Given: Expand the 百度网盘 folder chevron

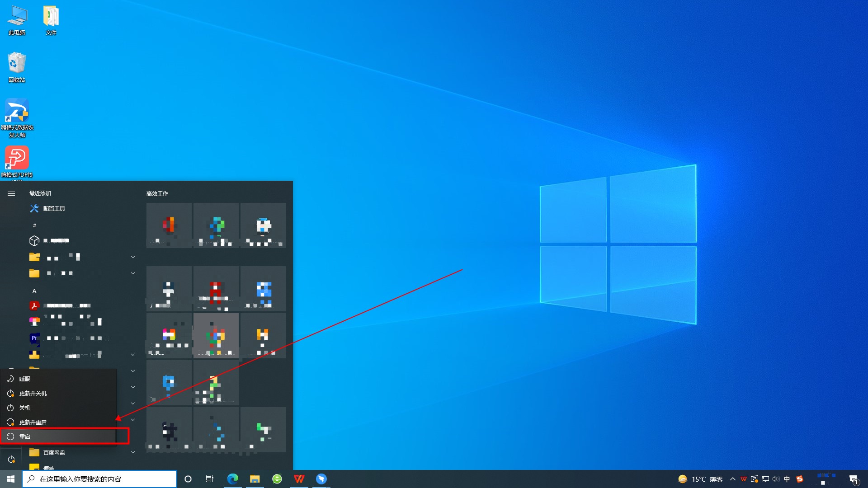Looking at the screenshot, I should [133, 452].
